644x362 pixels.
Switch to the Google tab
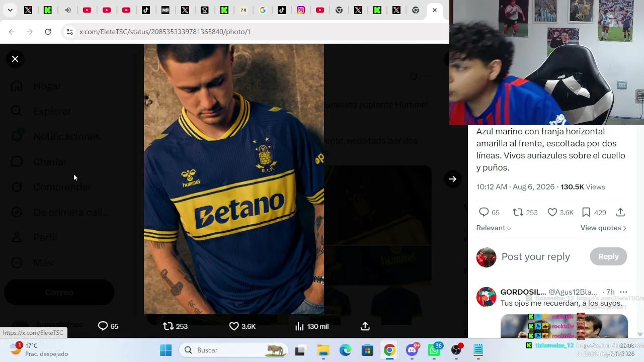click(x=263, y=10)
